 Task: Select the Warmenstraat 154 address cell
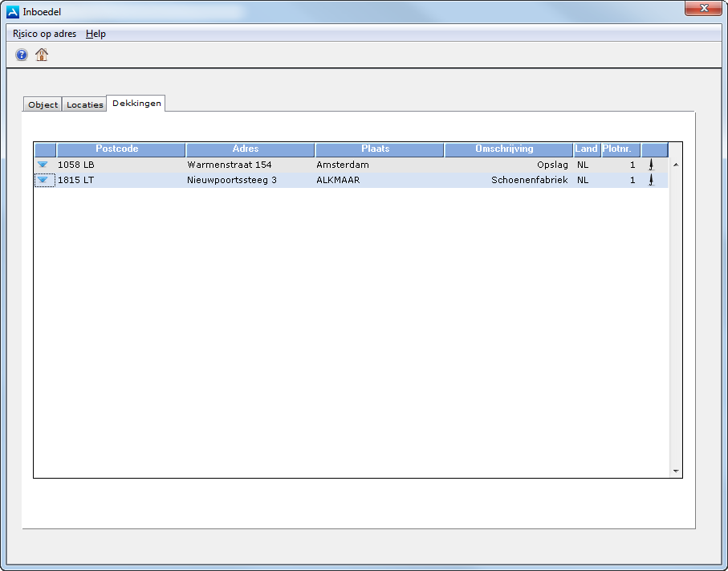click(230, 165)
